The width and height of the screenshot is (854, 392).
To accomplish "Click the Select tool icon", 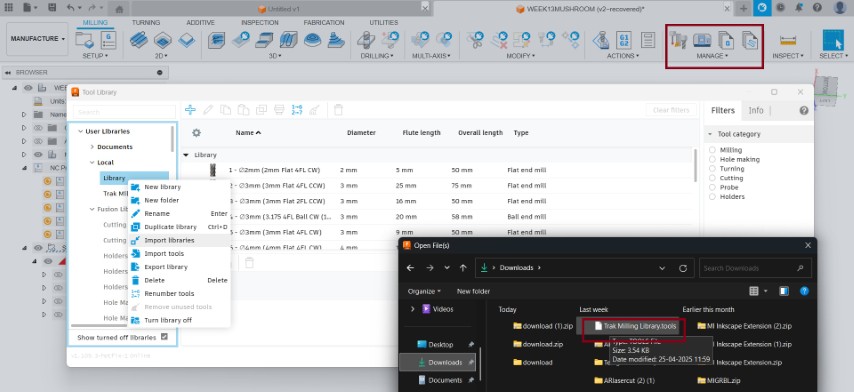I will pyautogui.click(x=833, y=40).
